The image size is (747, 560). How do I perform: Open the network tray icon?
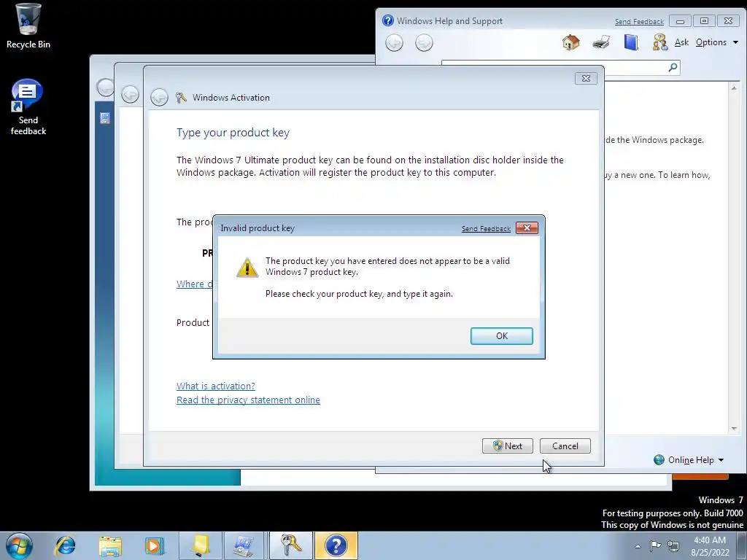(x=673, y=545)
